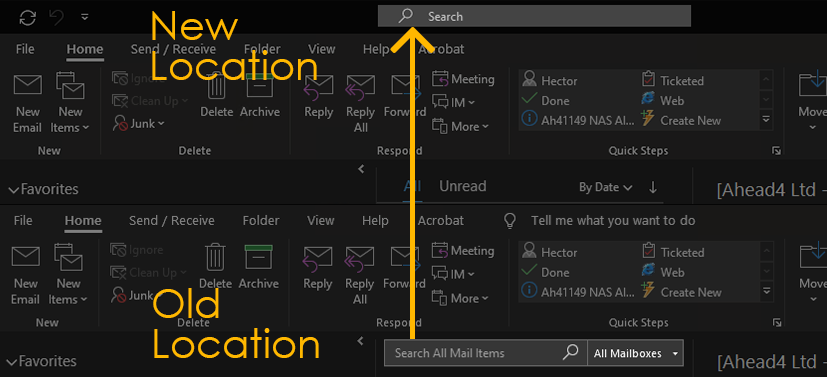The image size is (827, 377).
Task: Open the More respond options in the upper ribbon
Action: click(x=460, y=126)
